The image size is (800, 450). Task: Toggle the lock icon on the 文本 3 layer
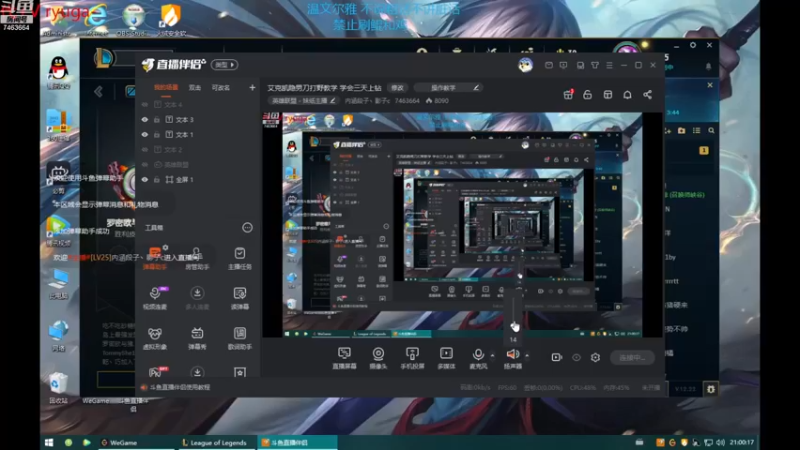click(157, 119)
